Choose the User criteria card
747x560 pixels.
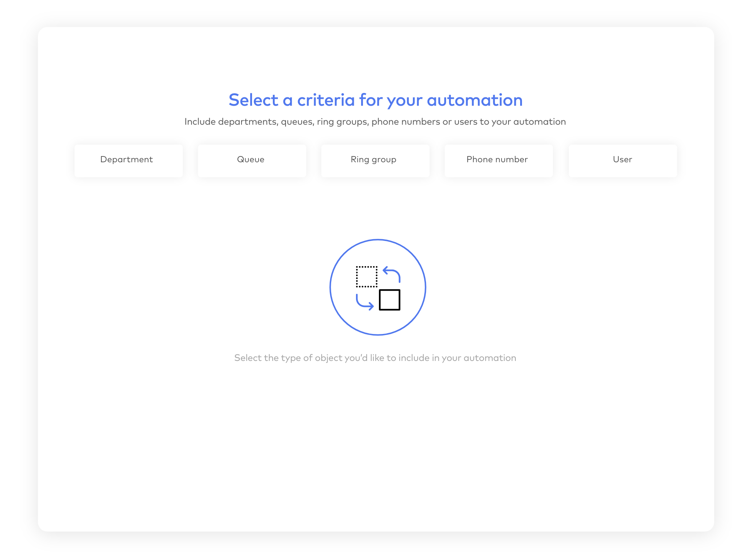coord(623,160)
